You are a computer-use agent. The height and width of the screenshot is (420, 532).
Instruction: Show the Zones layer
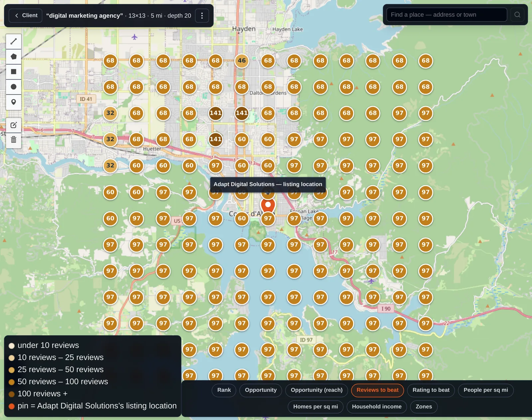click(424, 407)
